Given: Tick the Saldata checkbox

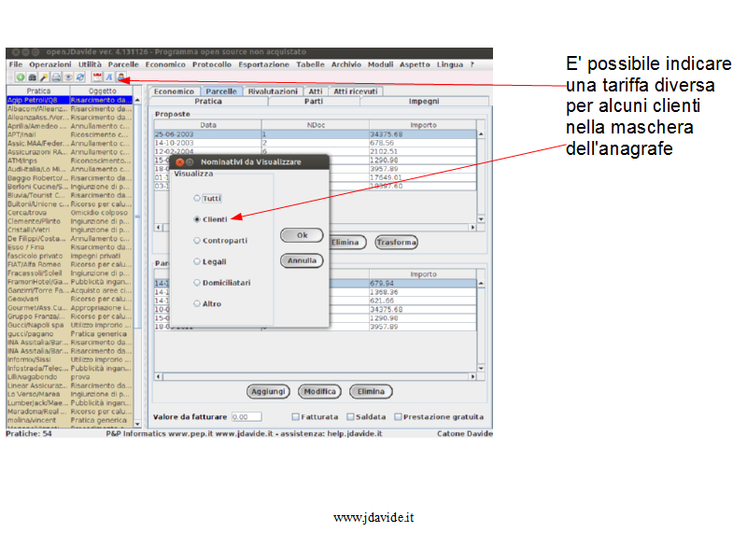Looking at the screenshot, I should 351,417.
